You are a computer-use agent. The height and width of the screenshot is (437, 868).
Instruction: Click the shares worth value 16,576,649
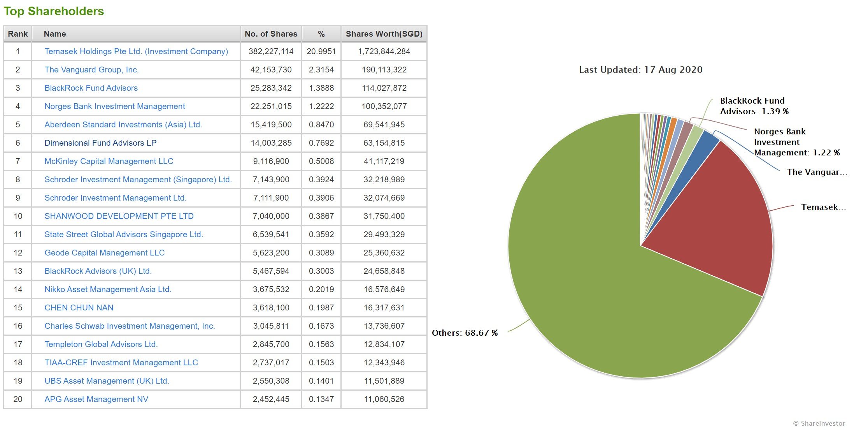(x=384, y=289)
